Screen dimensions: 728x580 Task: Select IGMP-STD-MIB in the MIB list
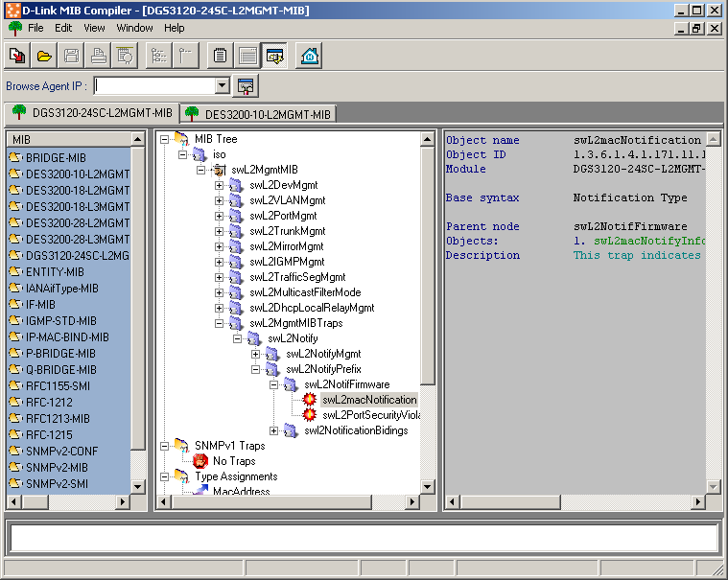[61, 320]
